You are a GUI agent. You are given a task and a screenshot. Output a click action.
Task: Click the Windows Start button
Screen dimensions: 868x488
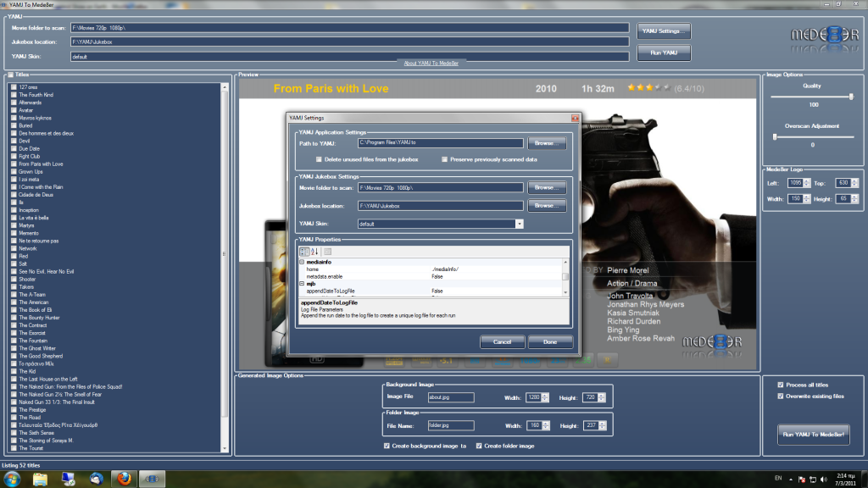[12, 479]
